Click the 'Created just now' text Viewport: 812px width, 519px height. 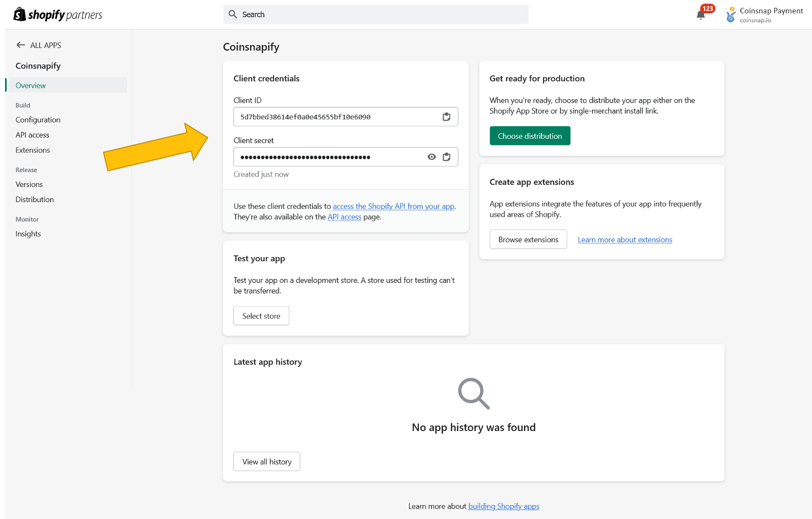[261, 174]
